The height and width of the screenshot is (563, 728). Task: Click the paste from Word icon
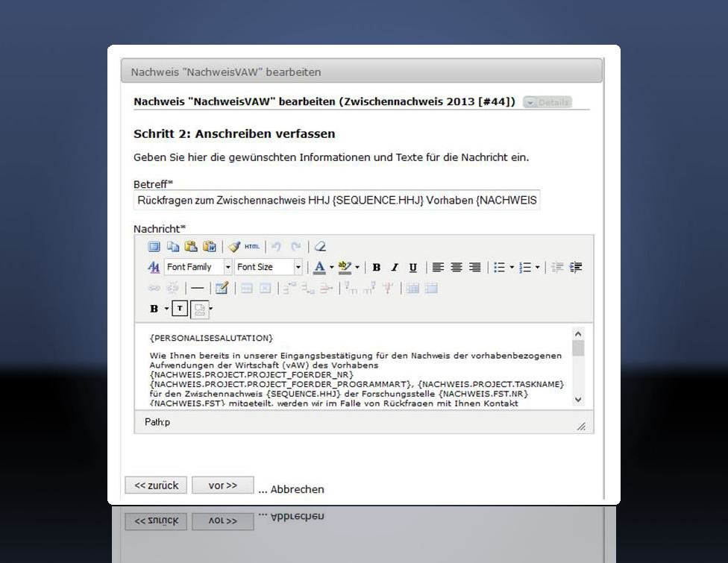(210, 247)
